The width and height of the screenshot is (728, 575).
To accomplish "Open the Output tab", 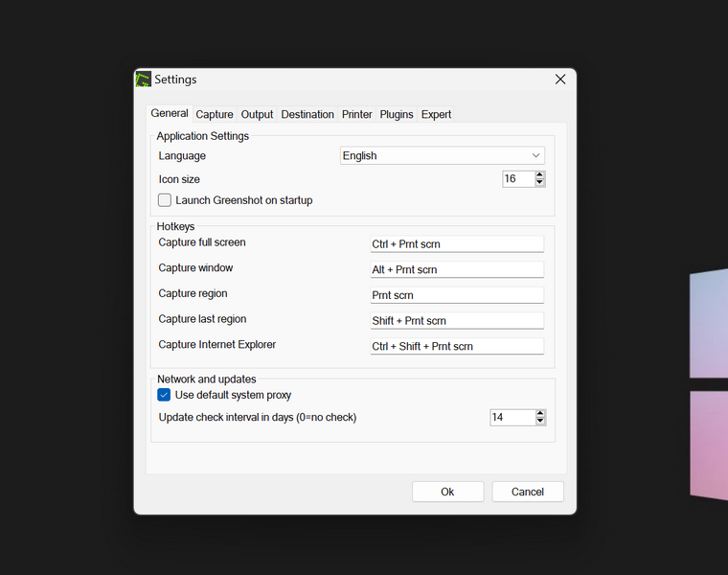I will [x=257, y=114].
